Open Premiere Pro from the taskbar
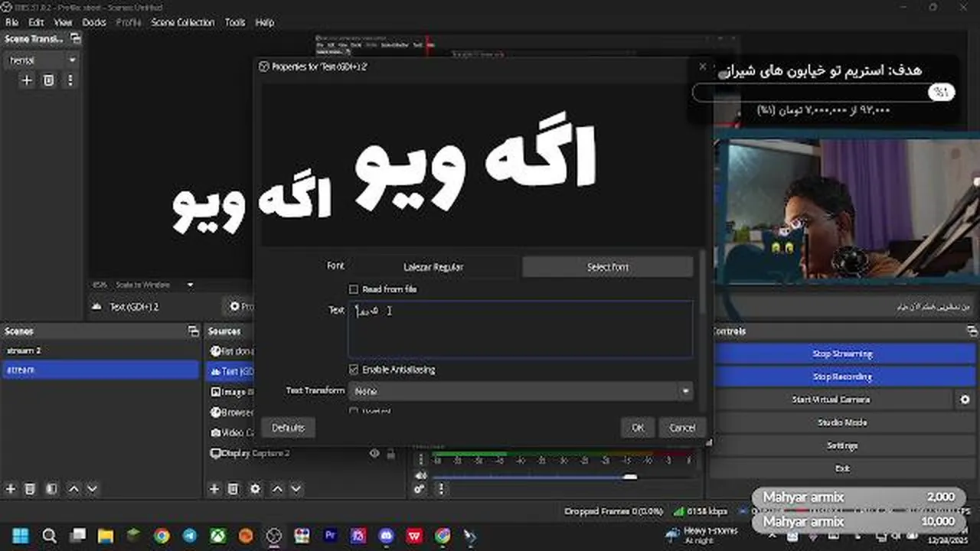The image size is (980, 551). (331, 535)
